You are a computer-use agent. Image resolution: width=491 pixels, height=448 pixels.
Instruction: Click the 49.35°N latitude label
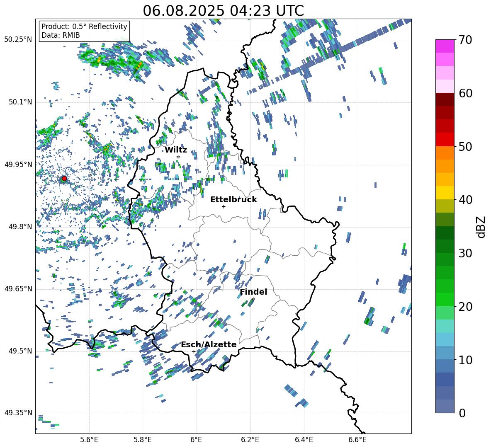18,413
